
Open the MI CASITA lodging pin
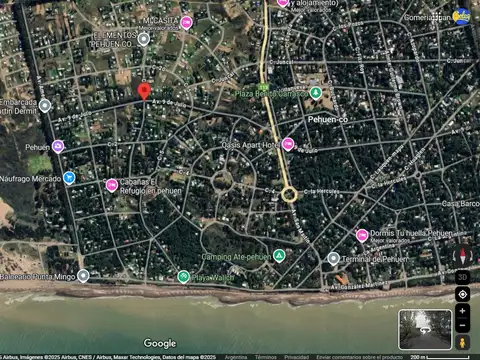pos(186,23)
